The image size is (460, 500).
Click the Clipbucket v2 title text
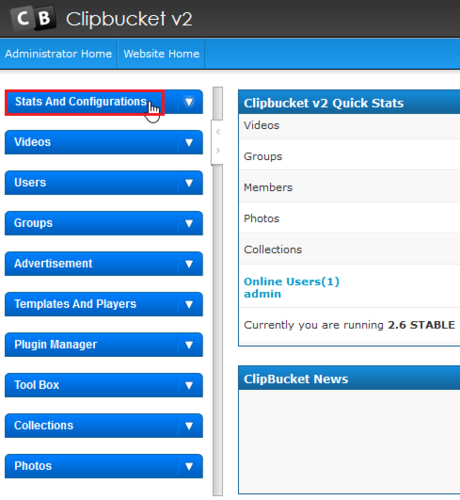pyautogui.click(x=129, y=19)
